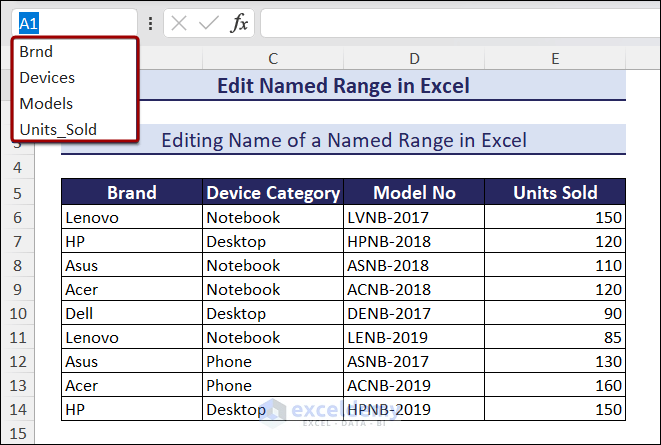
Task: Click the three-dot Name Box resize handle
Action: [150, 23]
